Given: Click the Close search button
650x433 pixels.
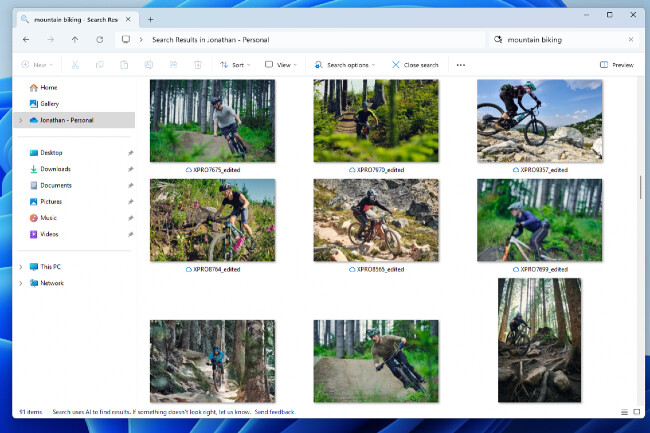Looking at the screenshot, I should coord(415,65).
